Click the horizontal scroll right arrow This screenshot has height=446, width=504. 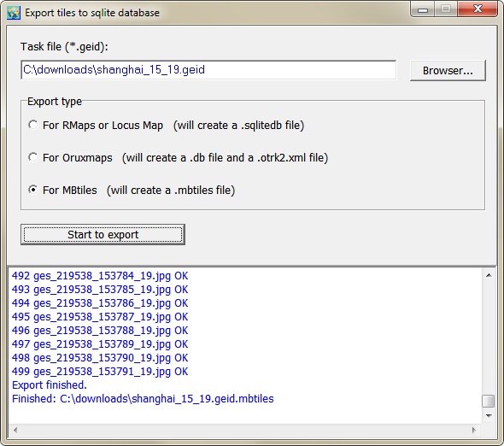point(474,430)
